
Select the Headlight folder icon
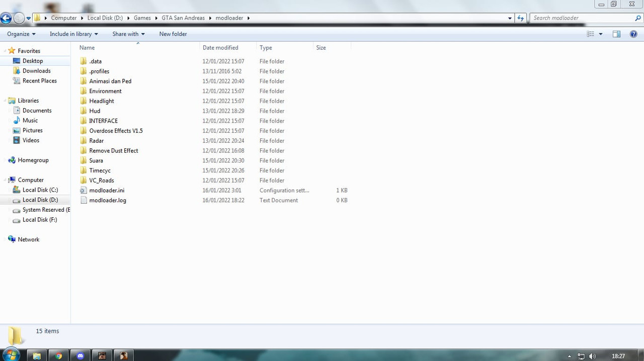click(x=84, y=101)
